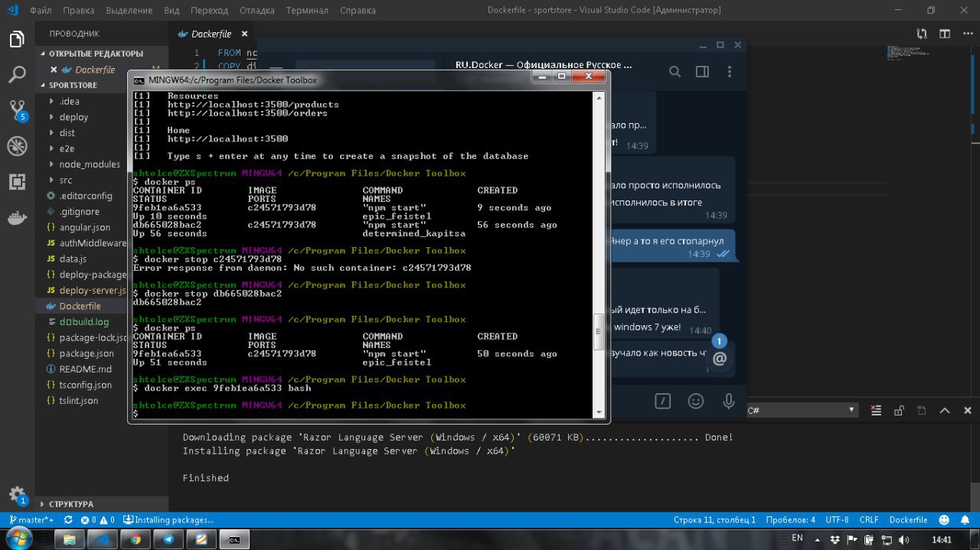Change UTF-8 encoding in status bar
This screenshot has width=980, height=550.
coord(837,520)
